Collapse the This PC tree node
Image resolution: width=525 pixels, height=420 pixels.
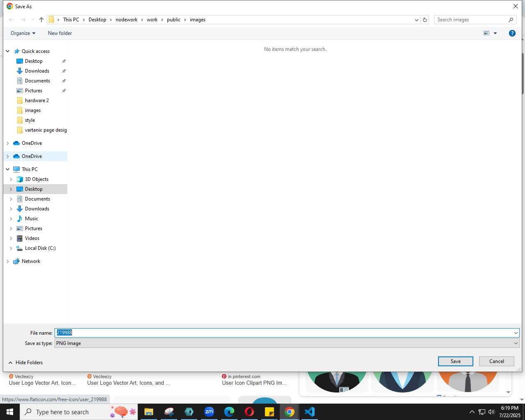(7, 169)
